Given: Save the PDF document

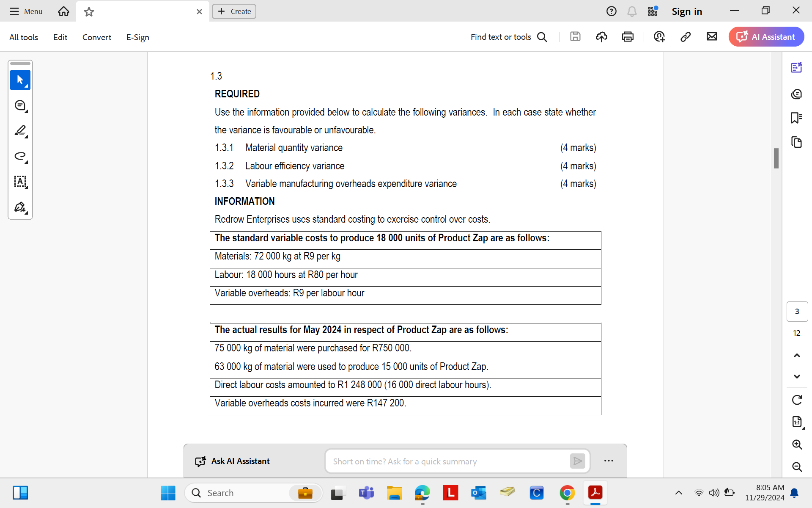Looking at the screenshot, I should click(575, 37).
